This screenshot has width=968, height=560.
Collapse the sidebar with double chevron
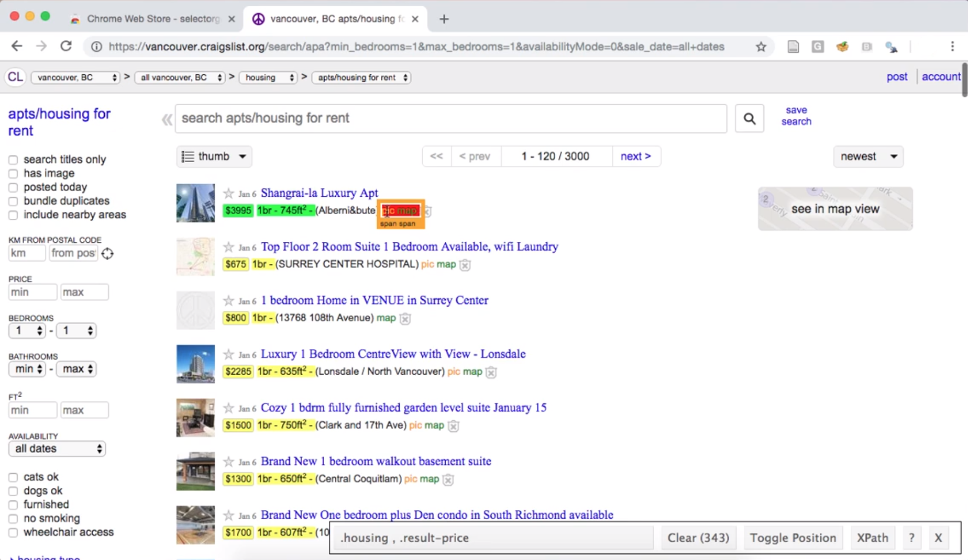tap(167, 120)
